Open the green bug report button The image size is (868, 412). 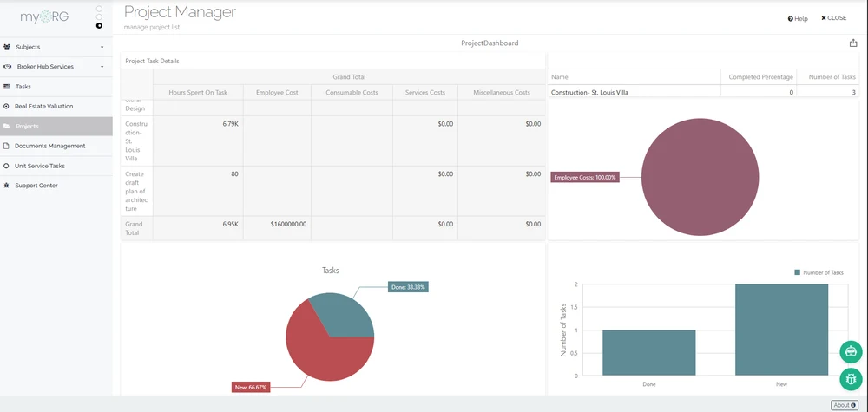click(851, 379)
